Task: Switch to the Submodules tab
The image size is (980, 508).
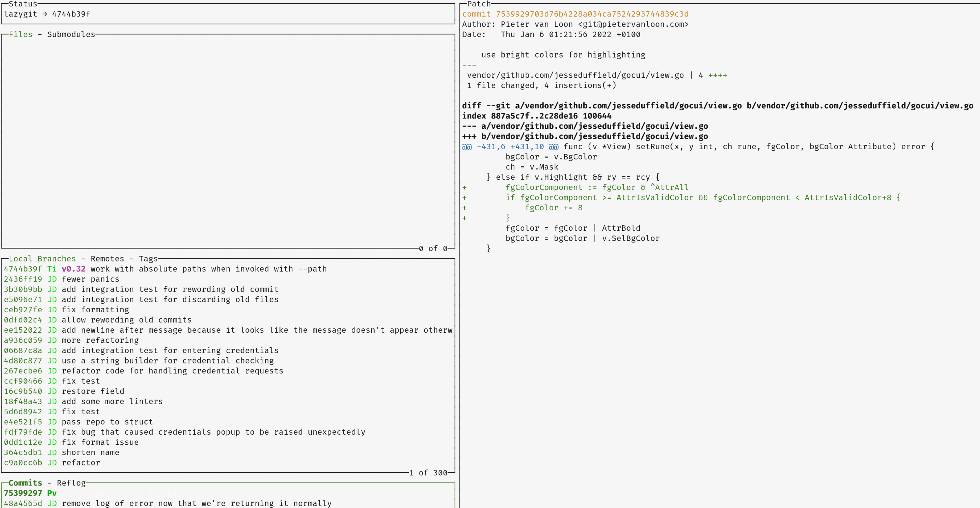Action: coord(71,34)
